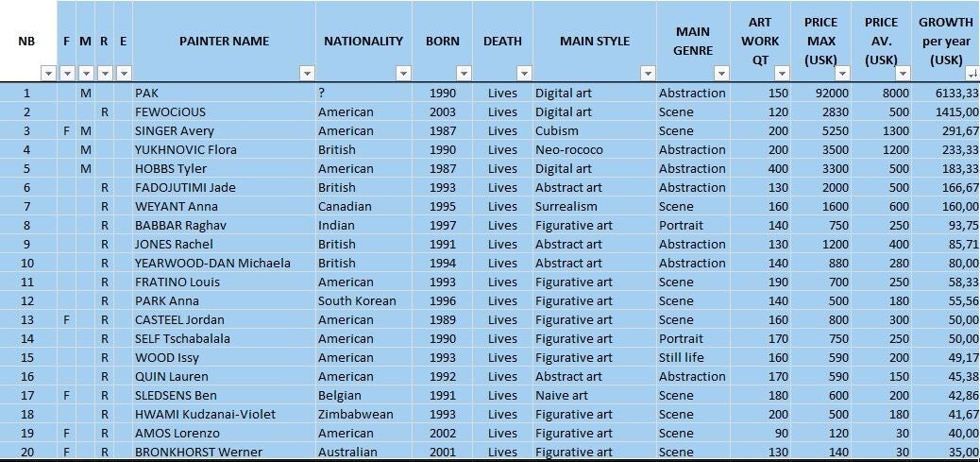The height and width of the screenshot is (462, 980).
Task: Open the PRICE MAX filter dropdown
Action: 842,74
